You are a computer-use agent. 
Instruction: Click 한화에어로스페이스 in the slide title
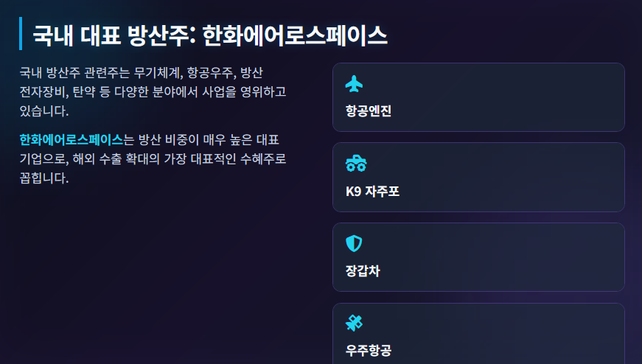tap(295, 35)
